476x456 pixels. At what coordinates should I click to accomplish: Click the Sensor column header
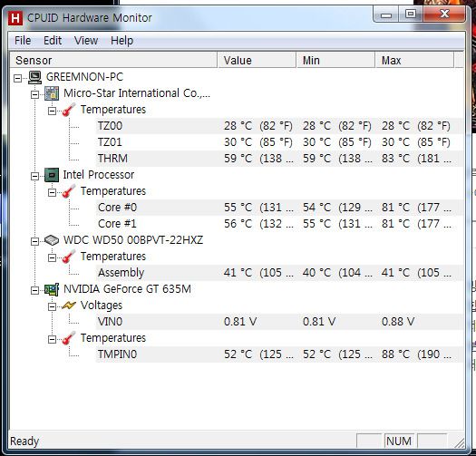tap(113, 60)
